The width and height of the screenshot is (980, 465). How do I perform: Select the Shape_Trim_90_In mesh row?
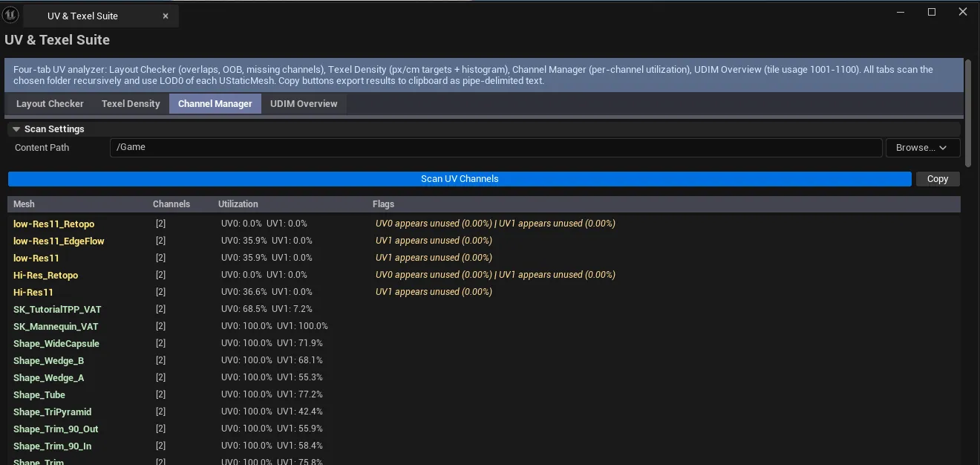[x=484, y=446]
